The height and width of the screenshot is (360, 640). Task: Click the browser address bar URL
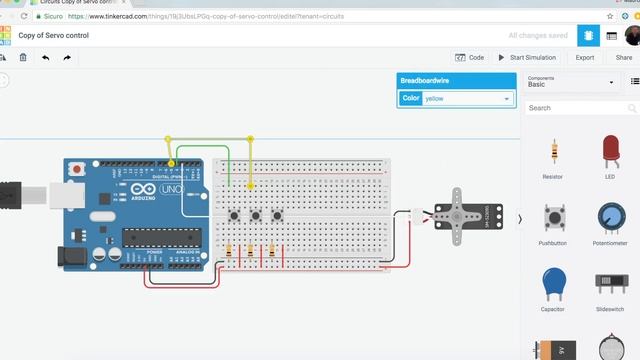(x=206, y=16)
